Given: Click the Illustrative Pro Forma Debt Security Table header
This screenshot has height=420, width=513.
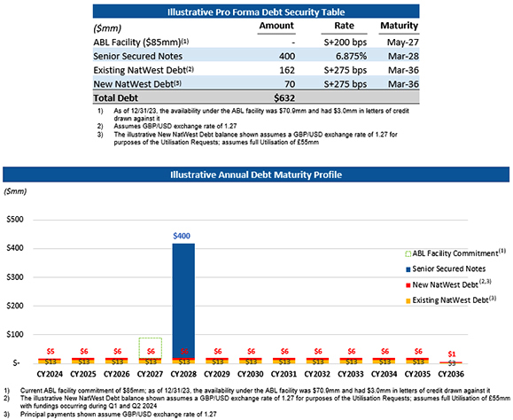Looking at the screenshot, I should (256, 12).
